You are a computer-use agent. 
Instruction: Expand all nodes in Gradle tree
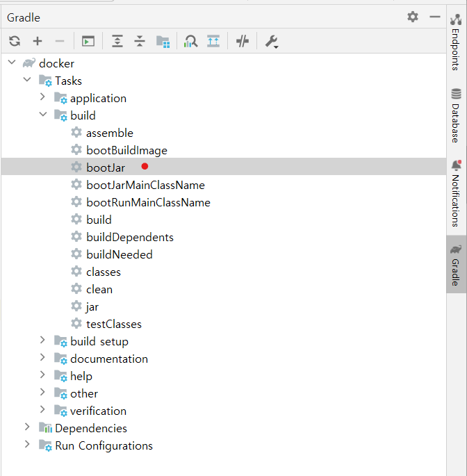pyautogui.click(x=117, y=41)
